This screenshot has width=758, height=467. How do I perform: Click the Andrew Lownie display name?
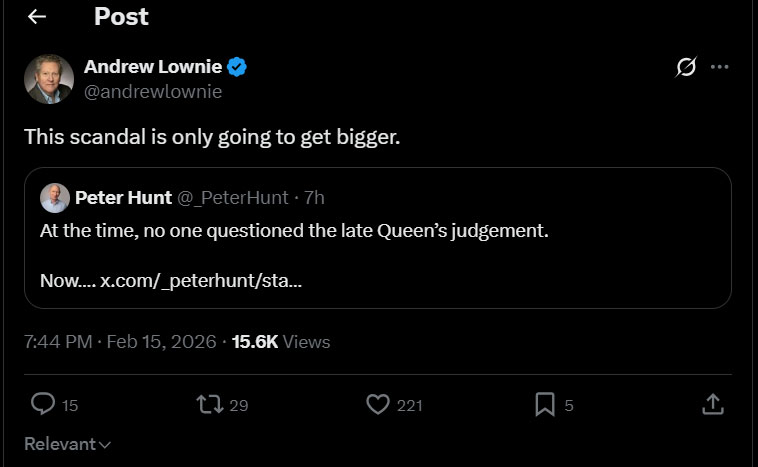(154, 67)
